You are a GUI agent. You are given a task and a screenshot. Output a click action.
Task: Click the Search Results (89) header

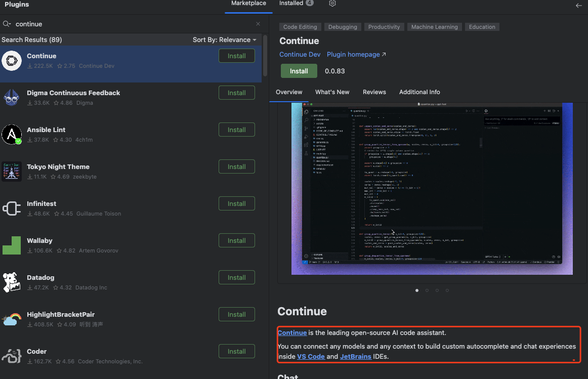(32, 40)
